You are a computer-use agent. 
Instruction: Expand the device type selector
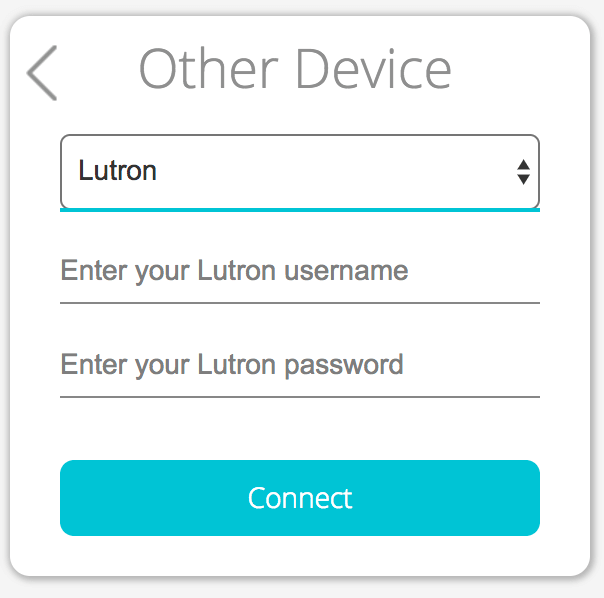299,171
